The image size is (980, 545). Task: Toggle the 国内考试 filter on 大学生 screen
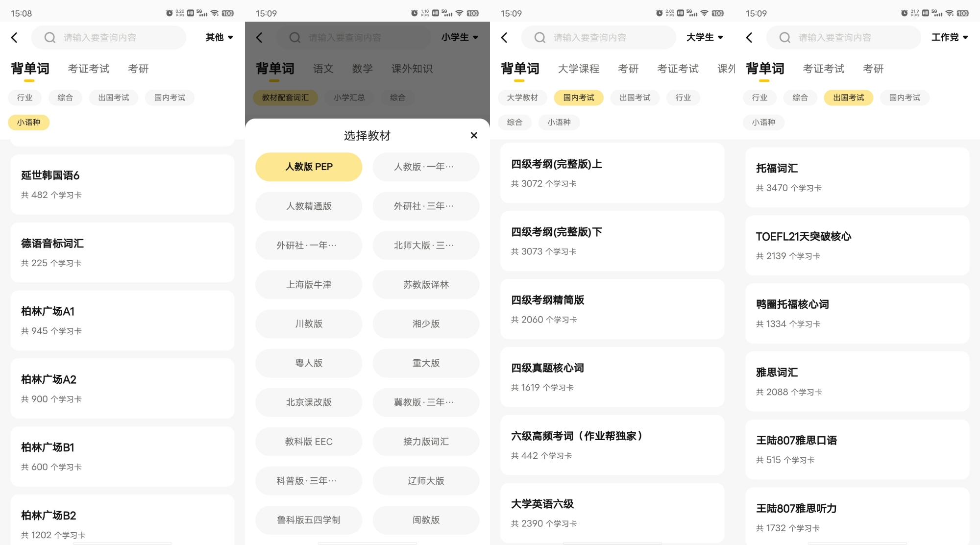pyautogui.click(x=578, y=98)
